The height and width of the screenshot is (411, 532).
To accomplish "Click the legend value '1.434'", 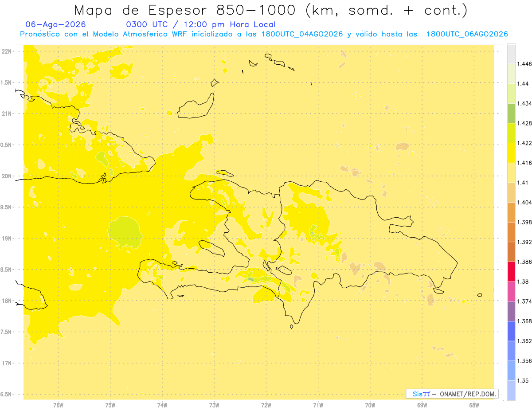I will click(525, 104).
